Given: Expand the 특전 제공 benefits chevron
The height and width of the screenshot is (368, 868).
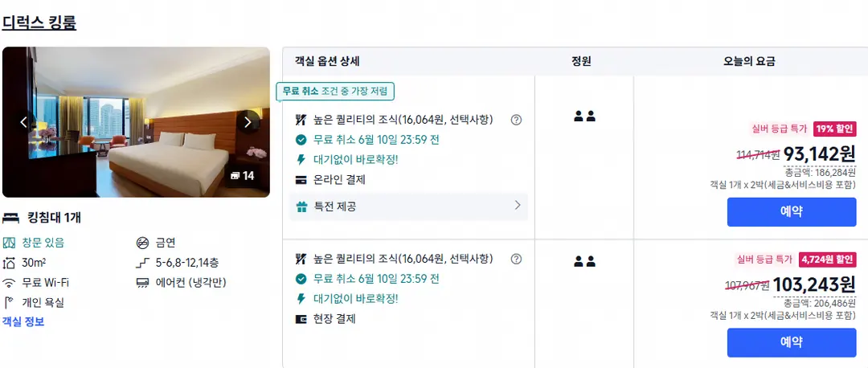Looking at the screenshot, I should coord(518,206).
